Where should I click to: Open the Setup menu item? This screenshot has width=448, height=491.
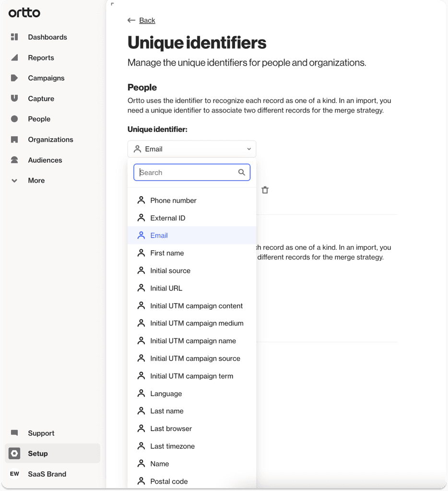pyautogui.click(x=39, y=453)
